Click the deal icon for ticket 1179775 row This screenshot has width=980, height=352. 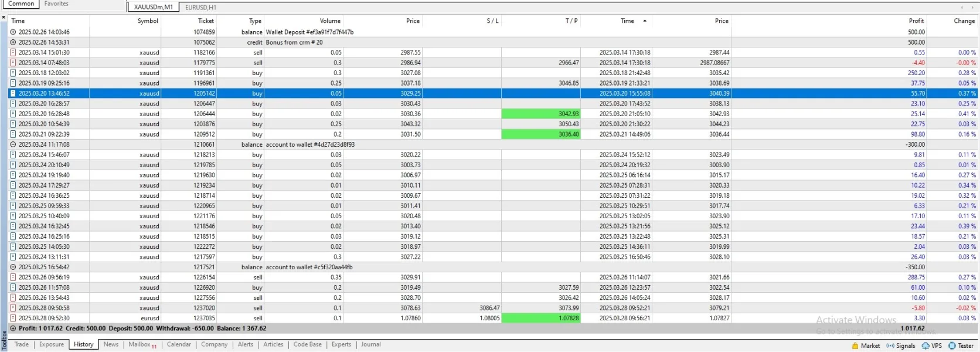13,63
